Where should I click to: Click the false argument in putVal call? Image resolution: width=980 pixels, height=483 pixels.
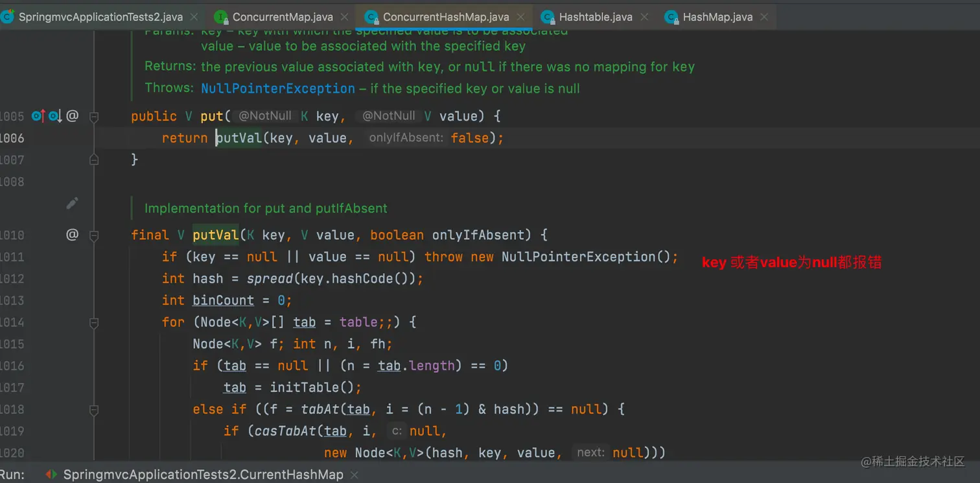click(470, 138)
